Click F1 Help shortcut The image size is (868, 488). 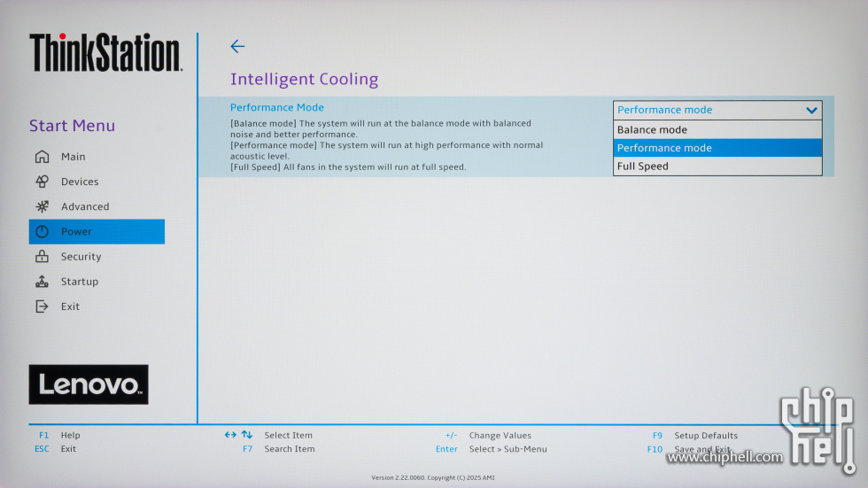click(59, 436)
